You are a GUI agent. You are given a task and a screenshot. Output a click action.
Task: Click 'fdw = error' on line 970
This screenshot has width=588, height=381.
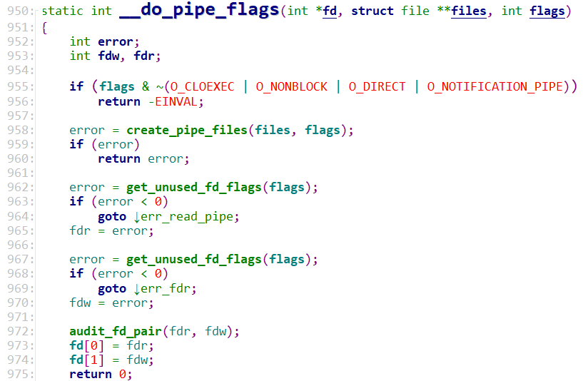(111, 303)
